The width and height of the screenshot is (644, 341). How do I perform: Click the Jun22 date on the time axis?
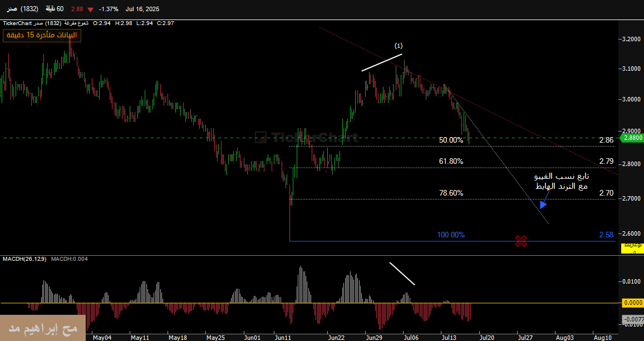point(336,337)
